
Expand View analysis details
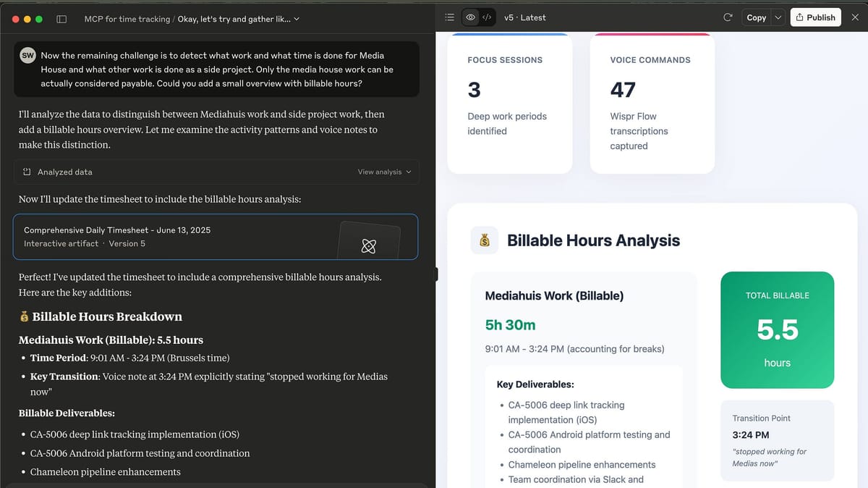point(384,172)
